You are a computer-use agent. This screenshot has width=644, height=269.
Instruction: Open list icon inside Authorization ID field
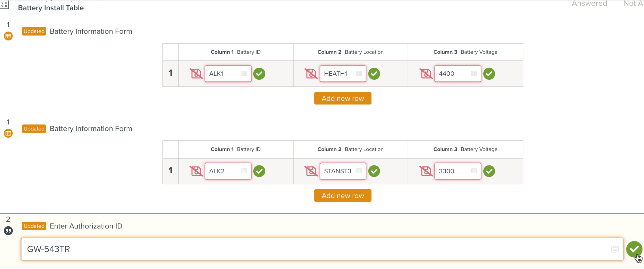coord(615,249)
